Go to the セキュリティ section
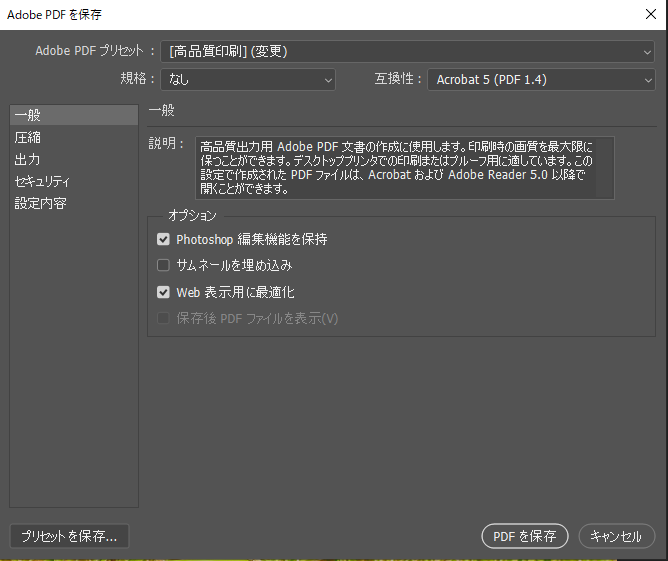Screen dimensions: 668x561 42,182
